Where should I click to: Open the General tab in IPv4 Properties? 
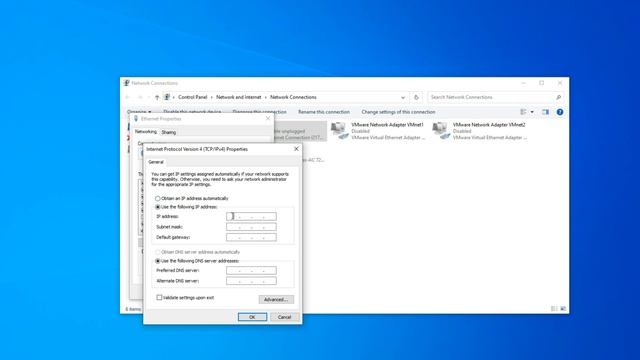(x=156, y=162)
